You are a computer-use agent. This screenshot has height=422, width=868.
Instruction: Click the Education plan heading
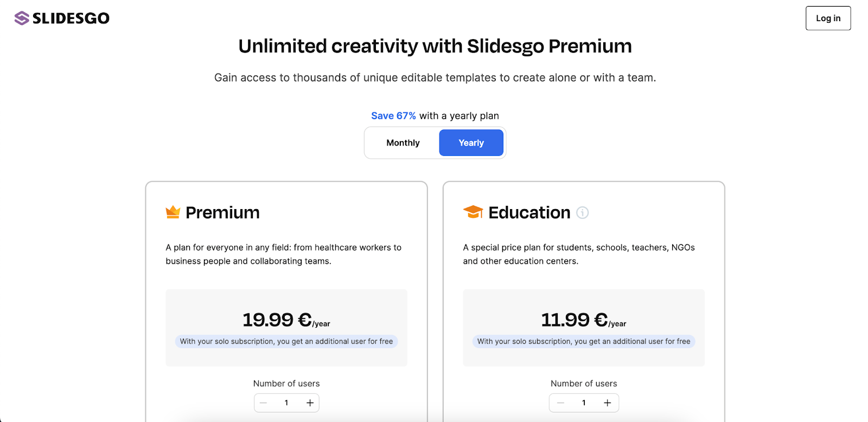pyautogui.click(x=529, y=212)
